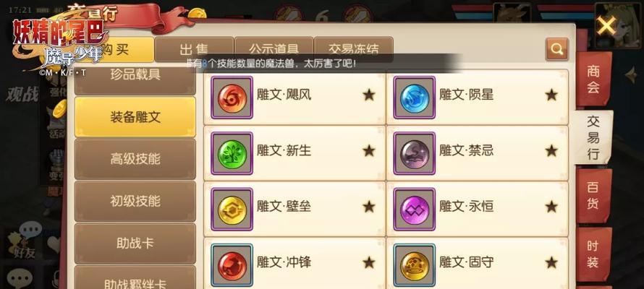
Task: Toggle favorite star for 雕文·禁忌
Action: click(551, 151)
